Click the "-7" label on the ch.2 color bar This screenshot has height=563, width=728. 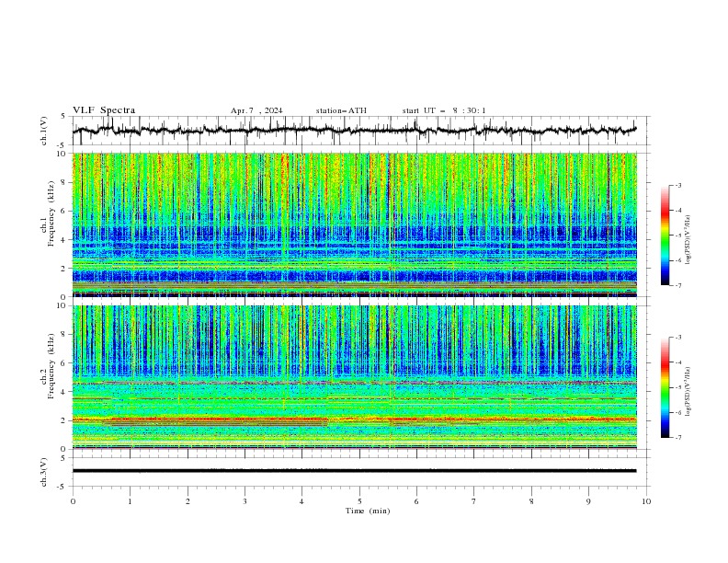(677, 437)
